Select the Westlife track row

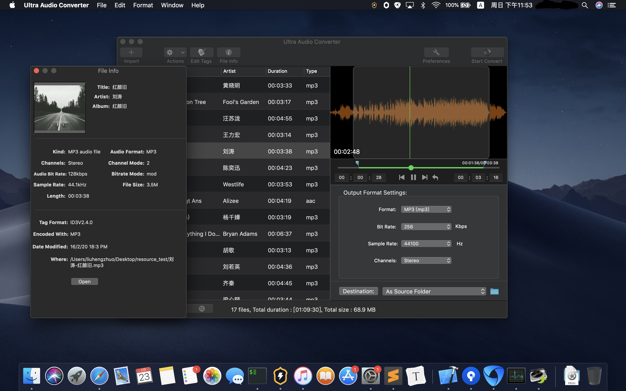point(258,185)
